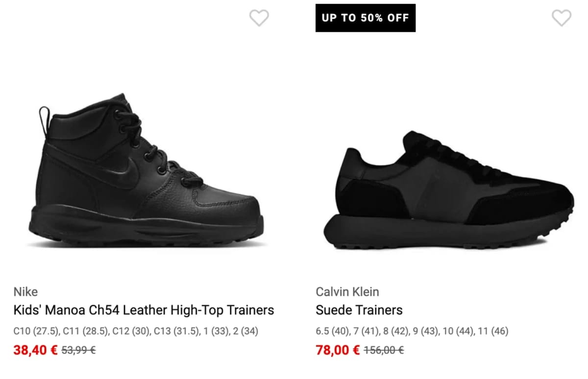Screen dimensions: 588x379
Task: Open Kids' Manoa Ch54 Leather High-Top Trainers
Action: (x=144, y=310)
